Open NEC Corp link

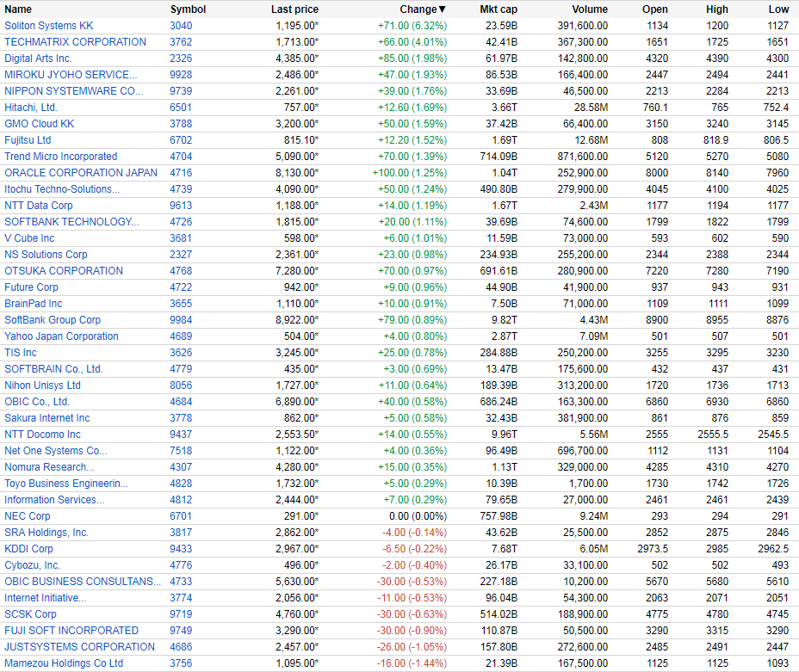(x=28, y=515)
